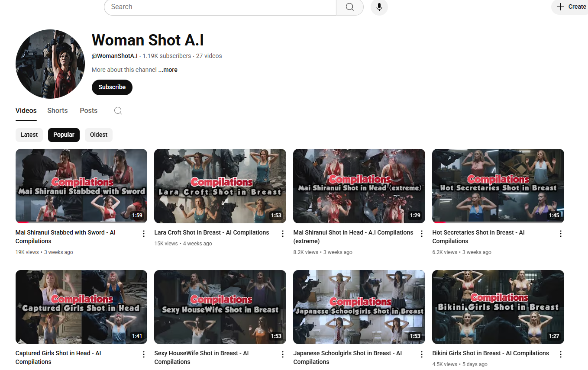Click the 1.19K subscribers text
The height and width of the screenshot is (370, 588).
167,56
